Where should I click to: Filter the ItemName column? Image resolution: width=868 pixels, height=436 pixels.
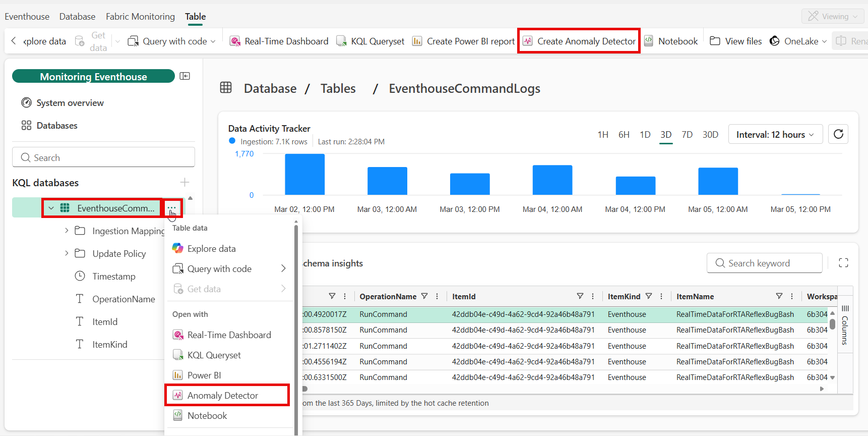click(779, 296)
